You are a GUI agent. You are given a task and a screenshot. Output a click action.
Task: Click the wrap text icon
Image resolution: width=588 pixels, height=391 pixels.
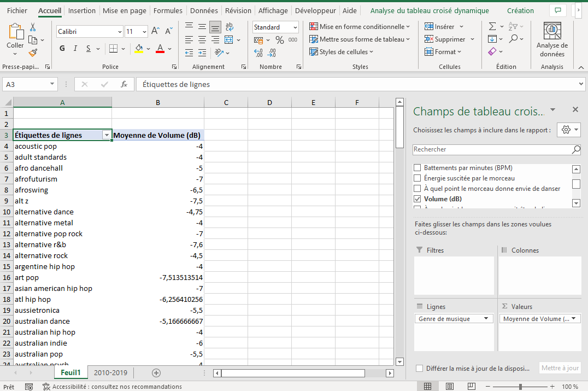click(229, 27)
